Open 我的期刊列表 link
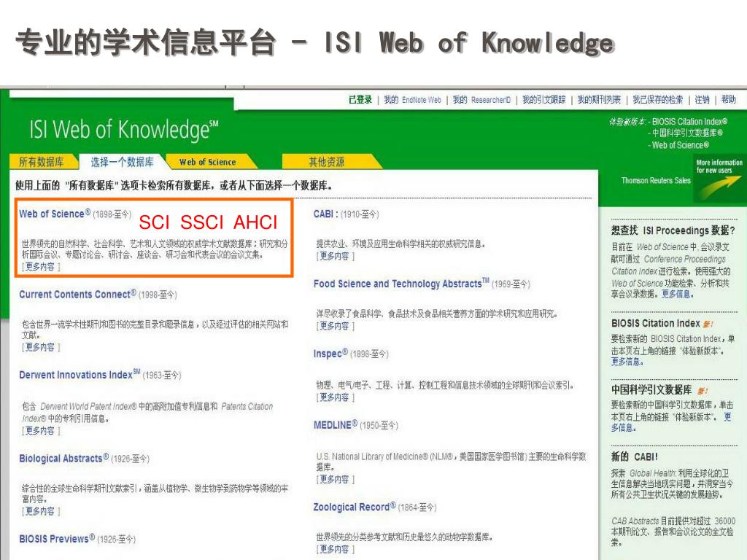The width and height of the screenshot is (747, 560). [x=599, y=99]
